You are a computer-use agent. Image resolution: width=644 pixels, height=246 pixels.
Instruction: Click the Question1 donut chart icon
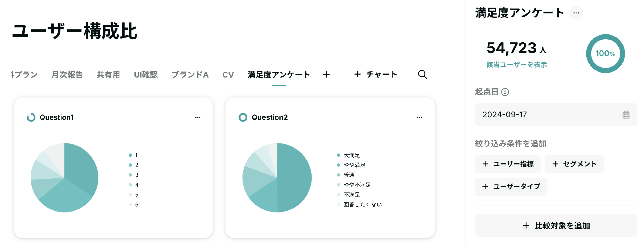pyautogui.click(x=31, y=117)
